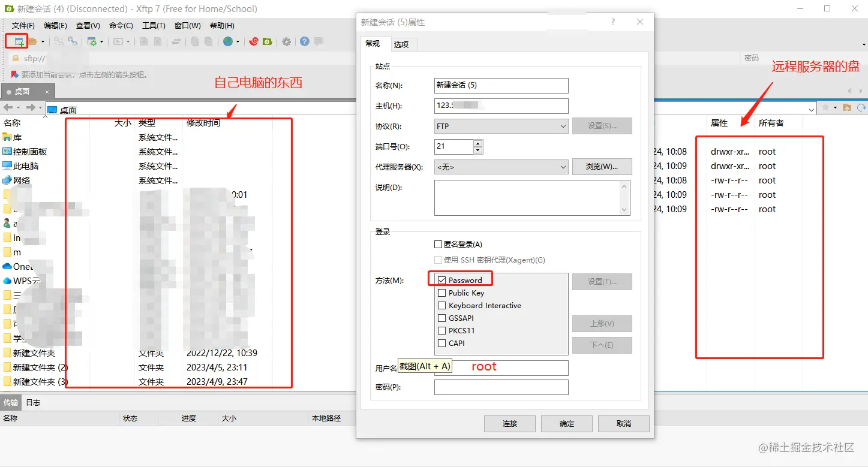This screenshot has height=467, width=868.
Task: Click the copy icon in toolbar
Action: coord(195,41)
